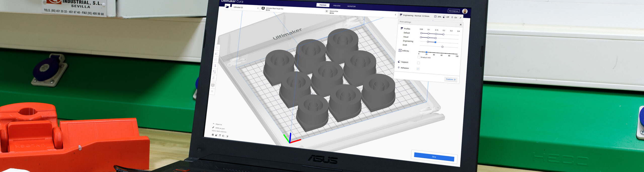Click the Infill icon in print settings
Image resolution: width=644 pixels, height=172 pixels.
click(400, 50)
